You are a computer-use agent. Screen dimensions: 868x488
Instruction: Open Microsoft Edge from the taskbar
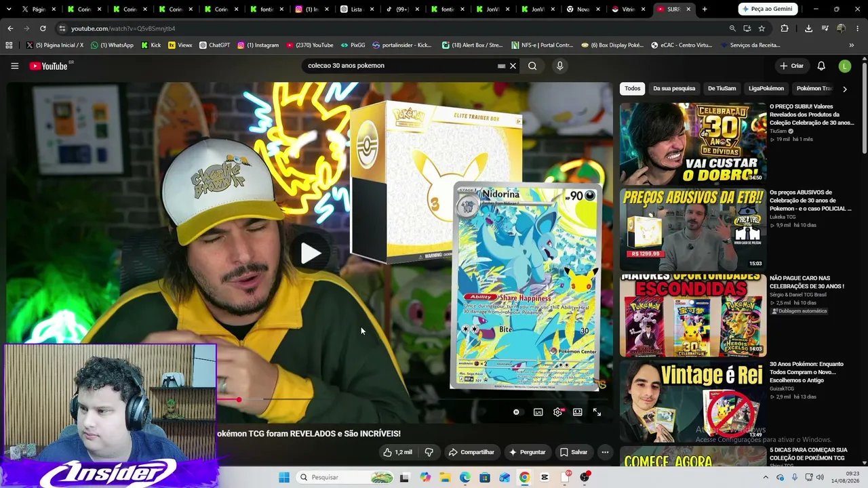465,477
